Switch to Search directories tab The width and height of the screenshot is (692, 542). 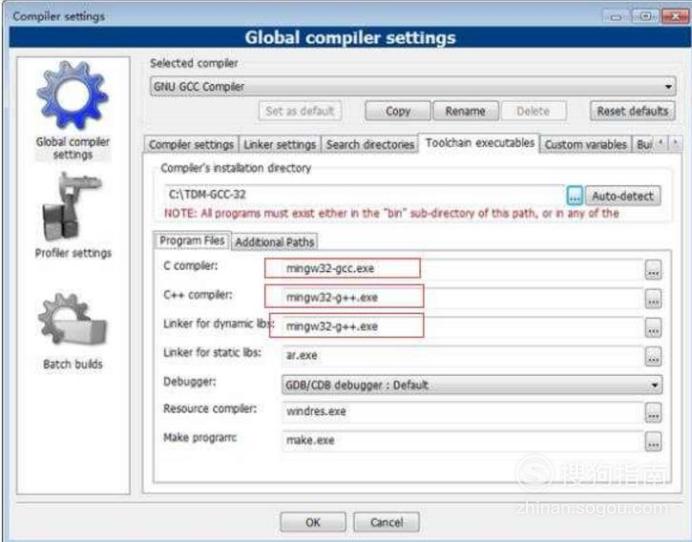(x=370, y=144)
